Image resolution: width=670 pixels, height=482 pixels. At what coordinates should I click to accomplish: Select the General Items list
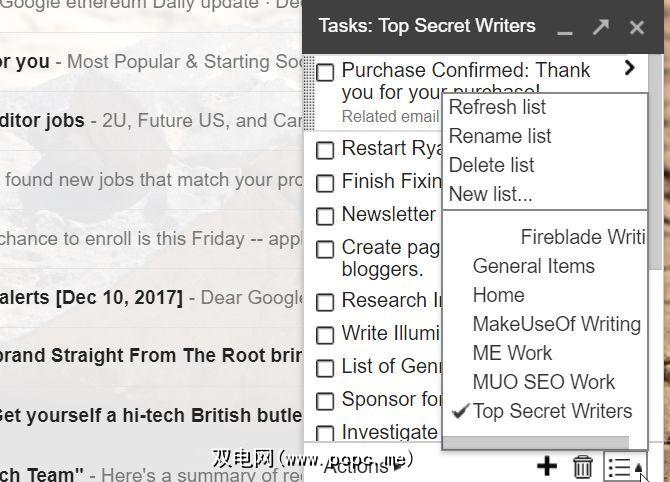[x=533, y=266]
